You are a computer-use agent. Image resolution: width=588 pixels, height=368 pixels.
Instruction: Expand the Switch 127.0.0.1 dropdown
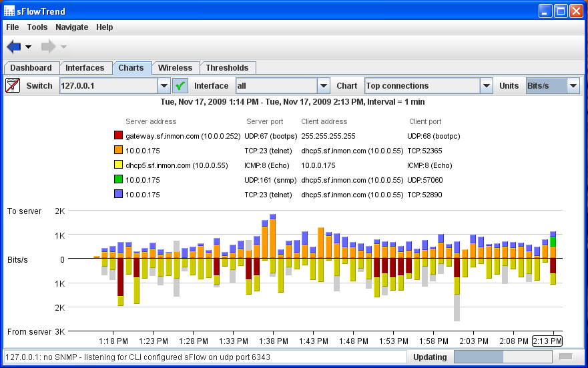164,86
